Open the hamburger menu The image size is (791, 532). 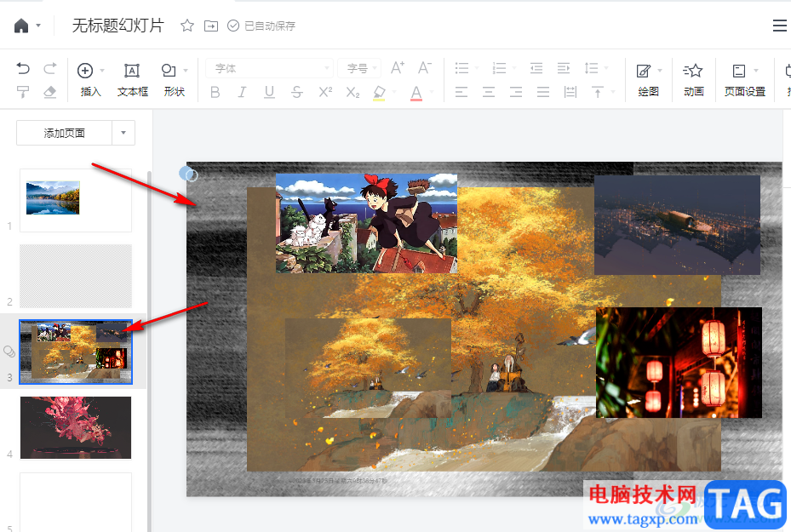click(779, 26)
